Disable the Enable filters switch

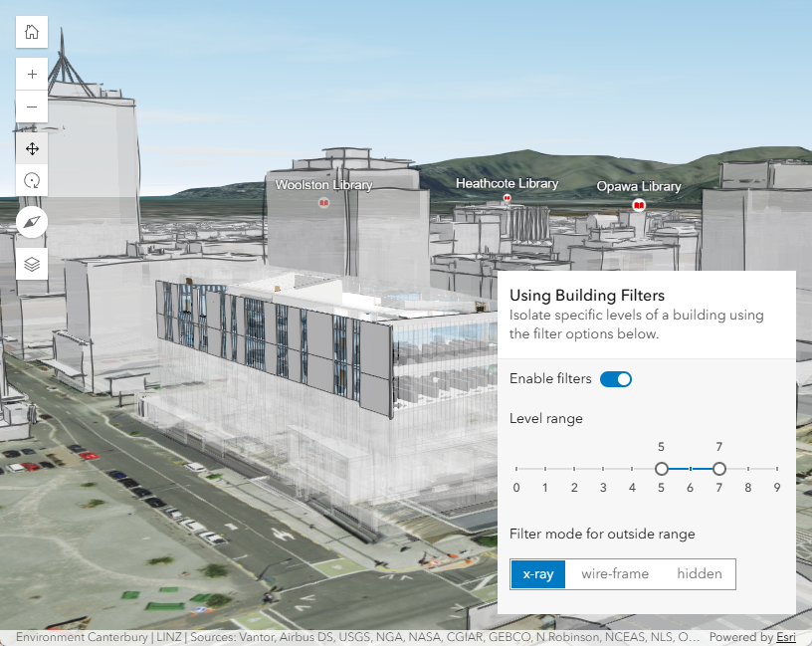point(615,379)
